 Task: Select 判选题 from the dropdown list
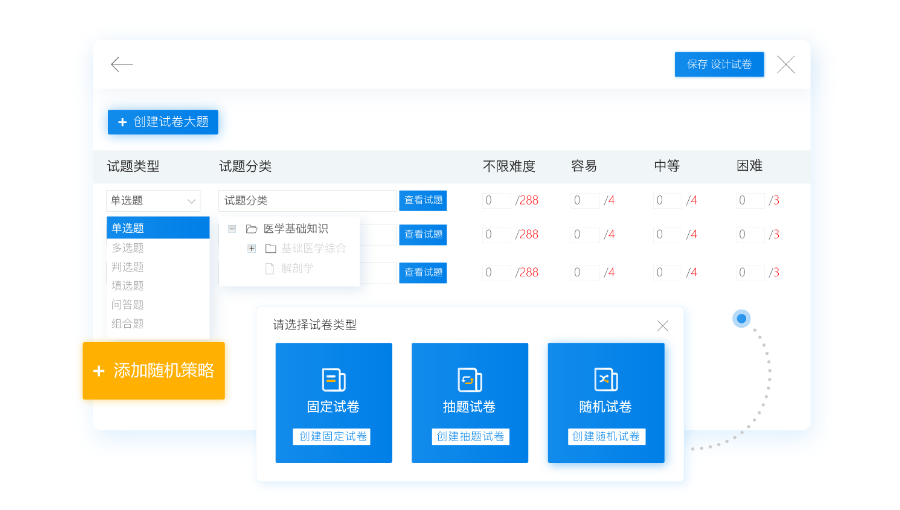pos(128,266)
